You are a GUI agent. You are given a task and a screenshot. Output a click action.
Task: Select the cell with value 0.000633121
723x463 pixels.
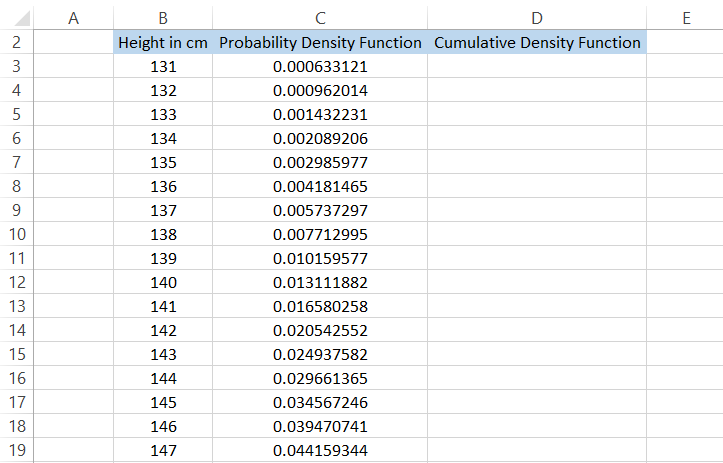[x=320, y=67]
